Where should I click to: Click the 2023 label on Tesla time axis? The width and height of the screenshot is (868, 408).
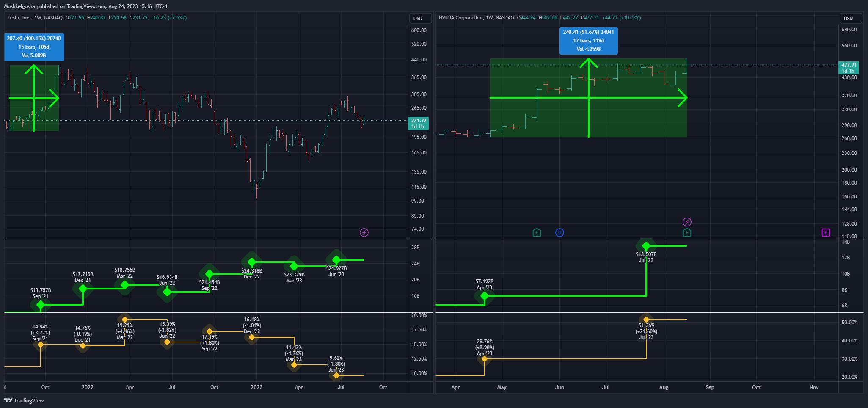pos(256,387)
